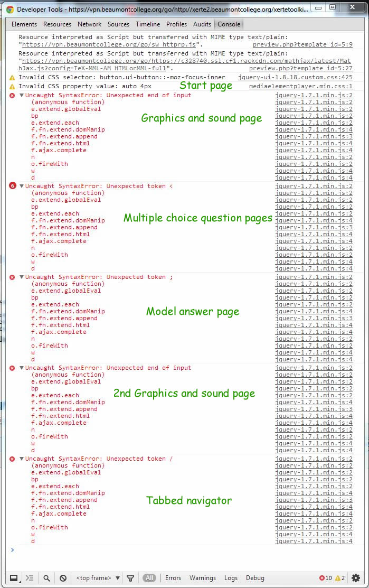Image resolution: width=369 pixels, height=588 pixels.
Task: Open the Network tab
Action: click(90, 24)
